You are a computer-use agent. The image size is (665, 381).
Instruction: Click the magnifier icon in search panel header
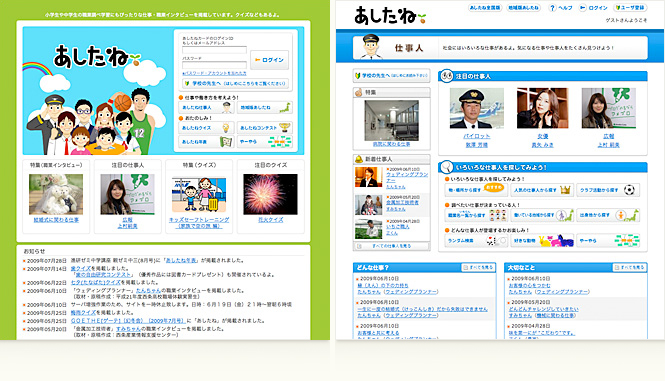(x=446, y=167)
